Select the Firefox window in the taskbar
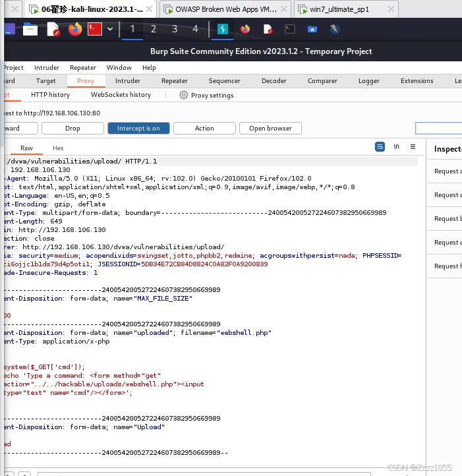The image size is (462, 476). tap(245, 29)
